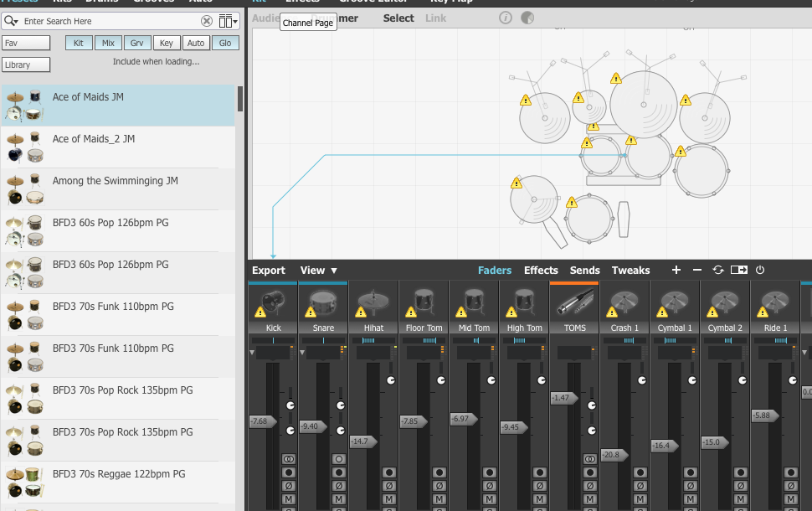The width and height of the screenshot is (812, 511).
Task: Click the Link option above the kit view
Action: click(435, 18)
